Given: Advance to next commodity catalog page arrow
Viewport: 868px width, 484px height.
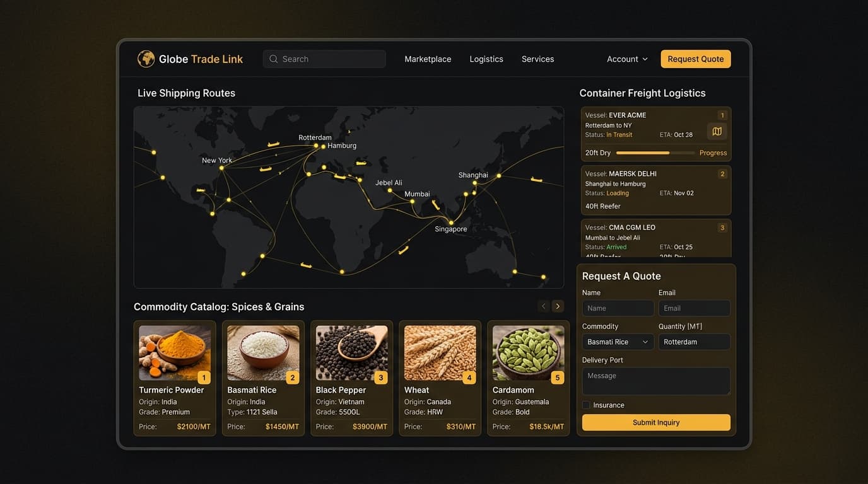Looking at the screenshot, I should tap(558, 306).
